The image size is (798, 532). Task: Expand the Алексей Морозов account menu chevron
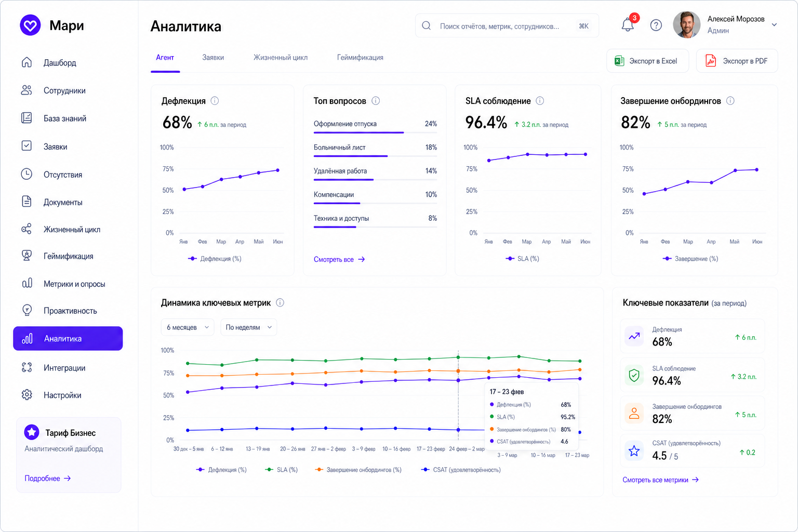pos(774,25)
